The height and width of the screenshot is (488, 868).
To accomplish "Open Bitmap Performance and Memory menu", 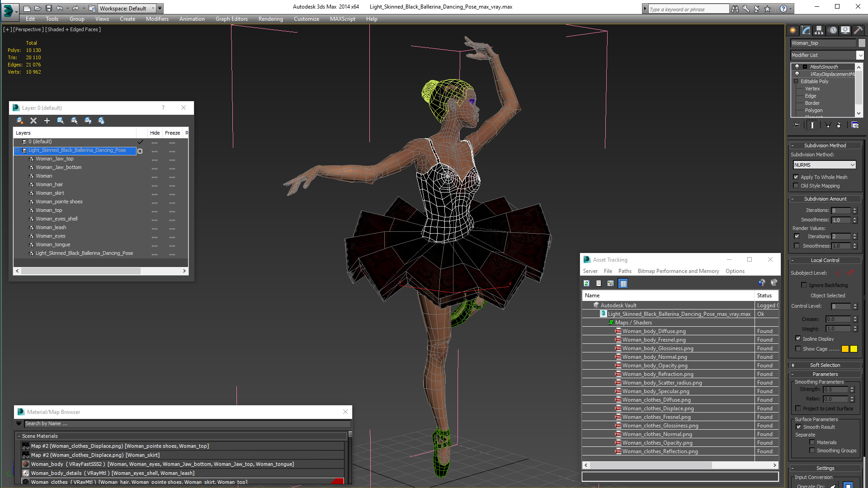I will [x=678, y=271].
